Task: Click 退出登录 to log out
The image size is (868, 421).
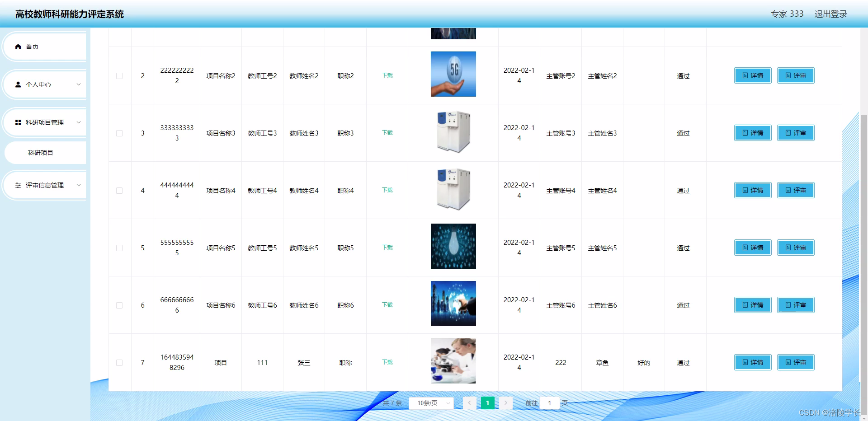Action: [830, 14]
